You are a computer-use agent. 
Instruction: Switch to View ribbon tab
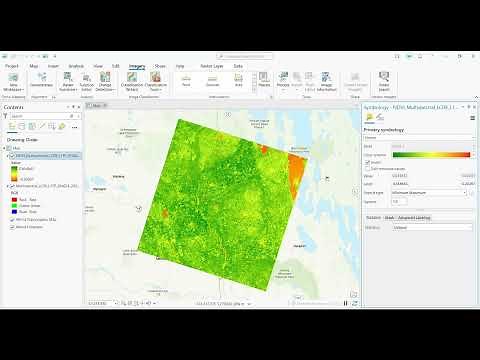click(x=98, y=66)
